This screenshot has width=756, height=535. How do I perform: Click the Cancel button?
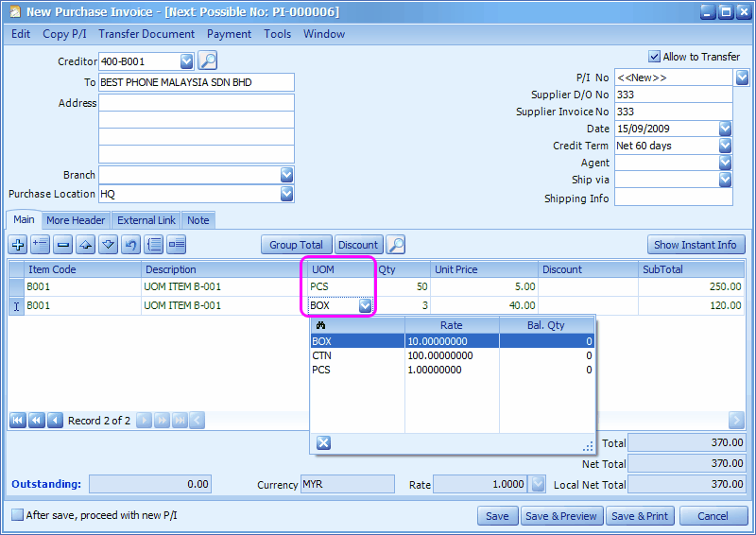point(713,516)
